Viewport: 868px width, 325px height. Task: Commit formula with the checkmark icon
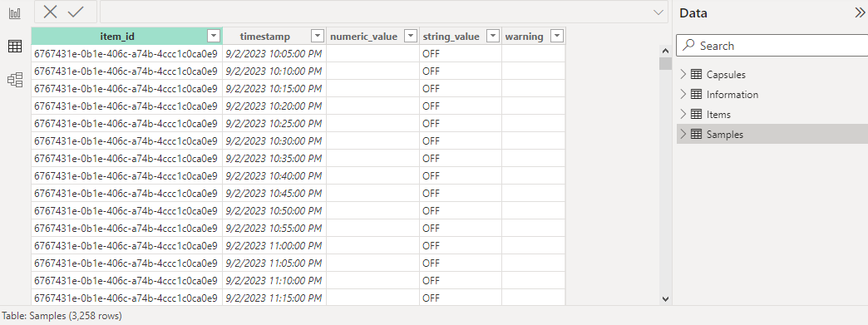click(x=76, y=12)
